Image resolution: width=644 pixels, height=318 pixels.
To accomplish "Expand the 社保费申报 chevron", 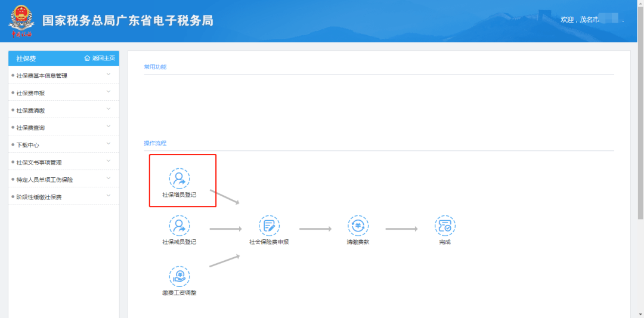I will coord(109,92).
